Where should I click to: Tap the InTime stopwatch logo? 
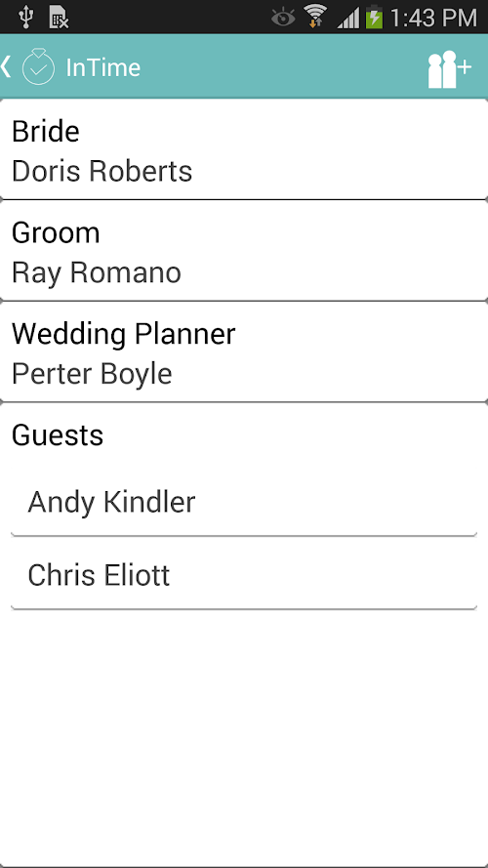pyautogui.click(x=38, y=66)
